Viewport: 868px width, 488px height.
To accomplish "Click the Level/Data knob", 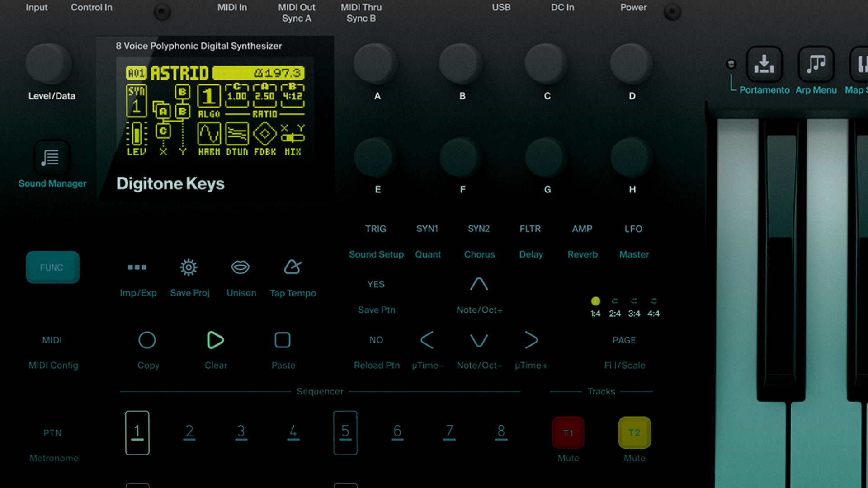I will point(49,64).
